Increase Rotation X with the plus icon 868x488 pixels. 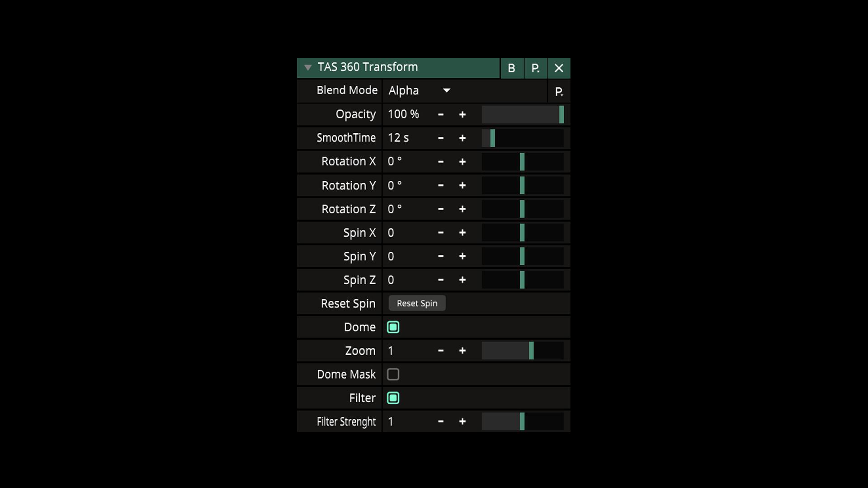pos(462,162)
